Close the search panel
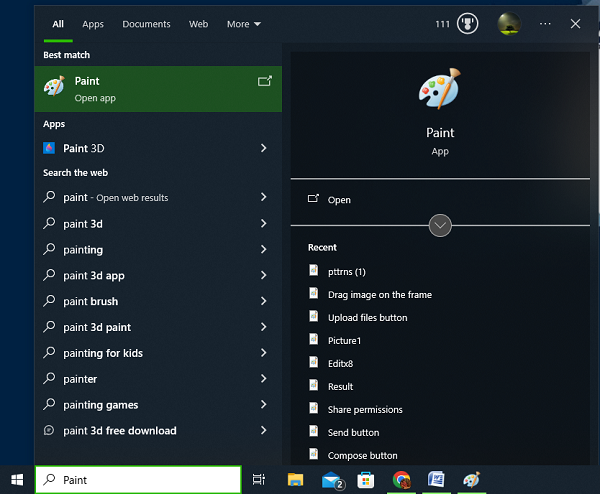This screenshot has height=494, width=600. [575, 24]
